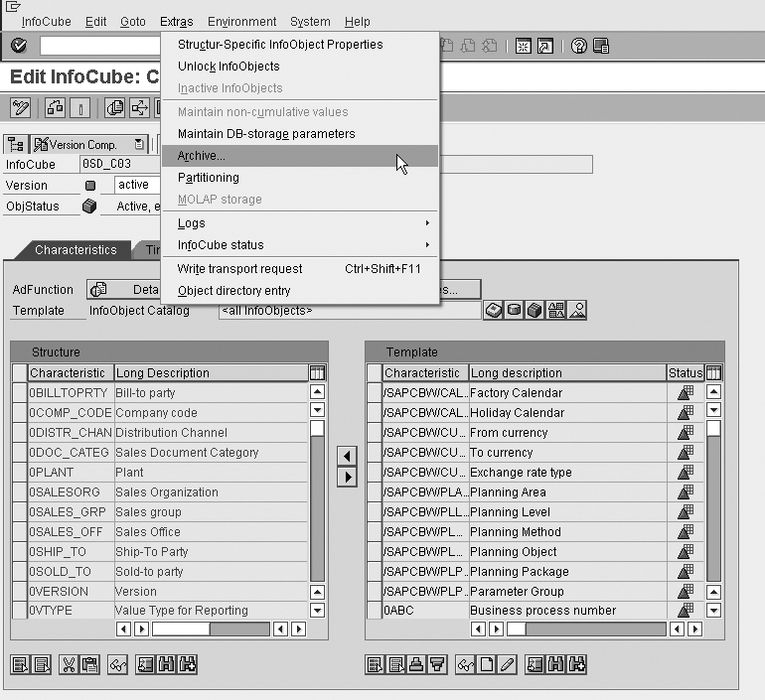Click the pencil edit icon under Template

point(508,665)
